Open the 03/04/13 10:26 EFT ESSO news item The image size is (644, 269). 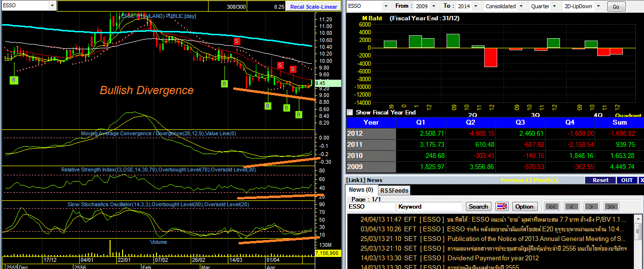(x=491, y=229)
